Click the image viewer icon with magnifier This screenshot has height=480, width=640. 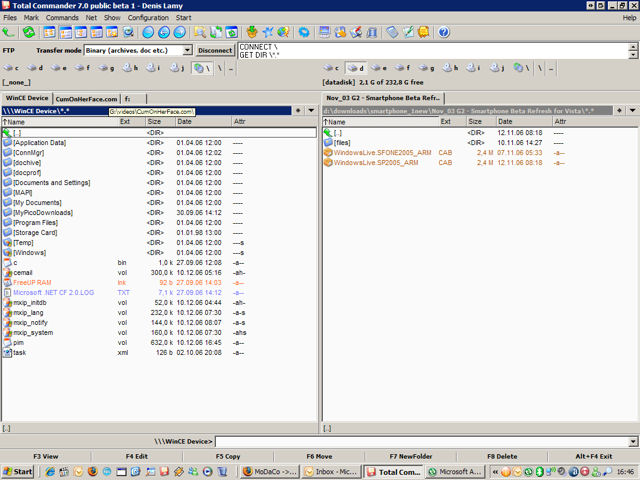point(128,32)
